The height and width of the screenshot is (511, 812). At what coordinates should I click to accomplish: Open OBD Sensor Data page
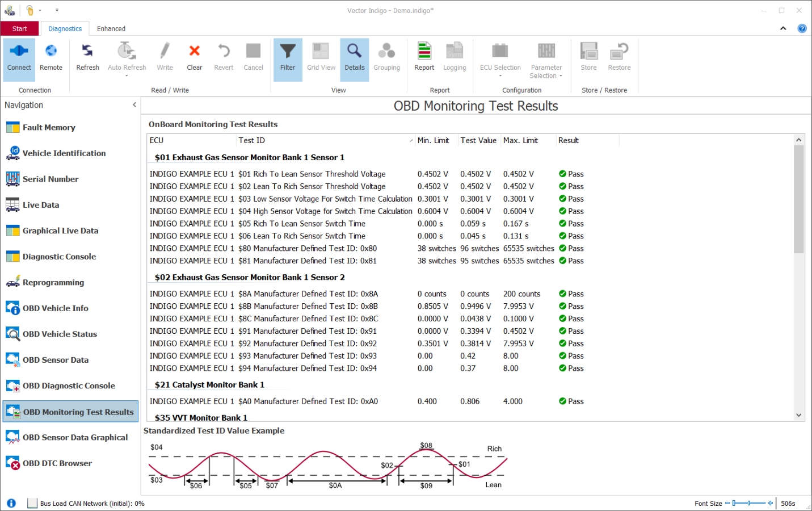pyautogui.click(x=70, y=360)
